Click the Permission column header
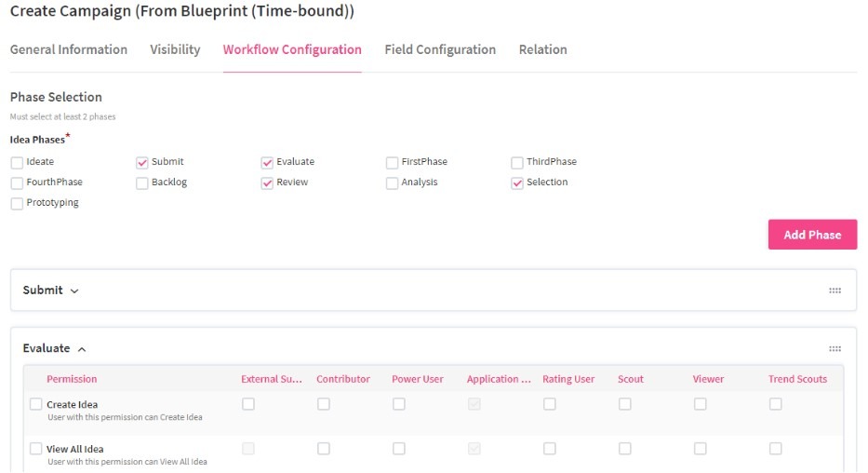 [72, 380]
